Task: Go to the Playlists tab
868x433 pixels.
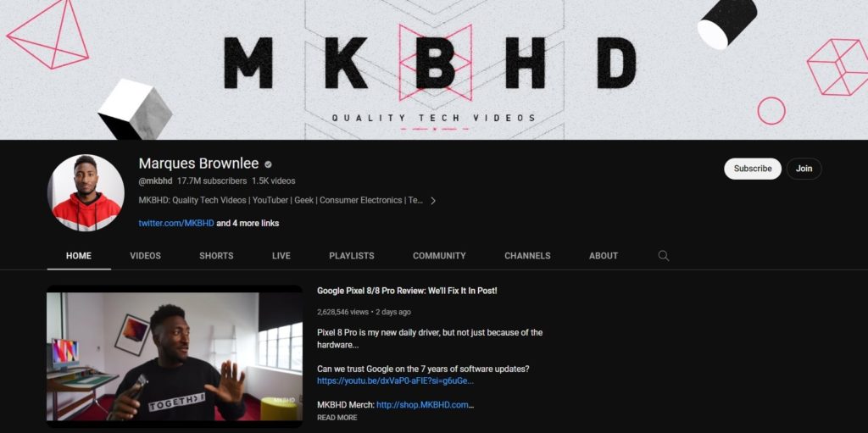Action: (x=352, y=256)
